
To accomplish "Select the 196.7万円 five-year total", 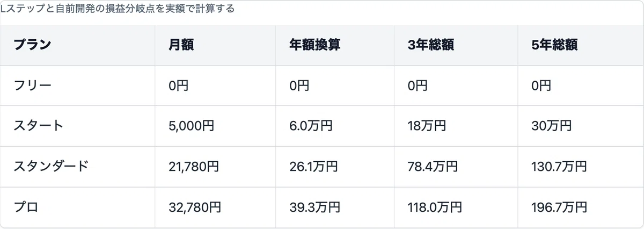I will [x=559, y=207].
